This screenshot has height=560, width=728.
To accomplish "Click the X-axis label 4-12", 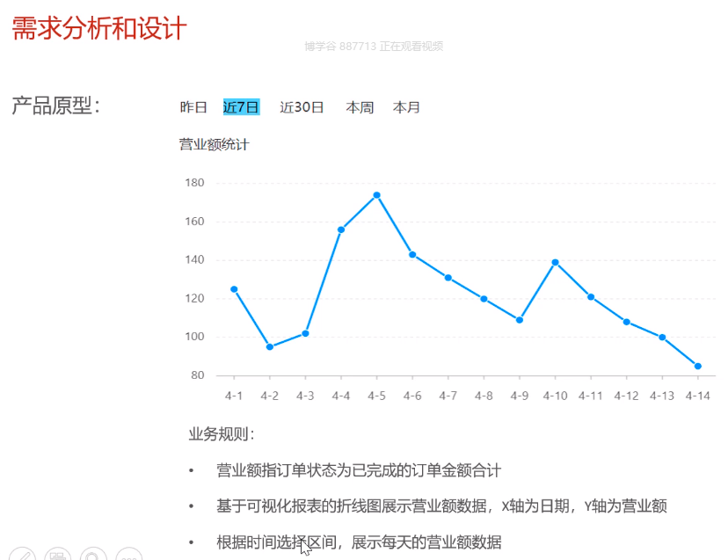I will pyautogui.click(x=626, y=396).
